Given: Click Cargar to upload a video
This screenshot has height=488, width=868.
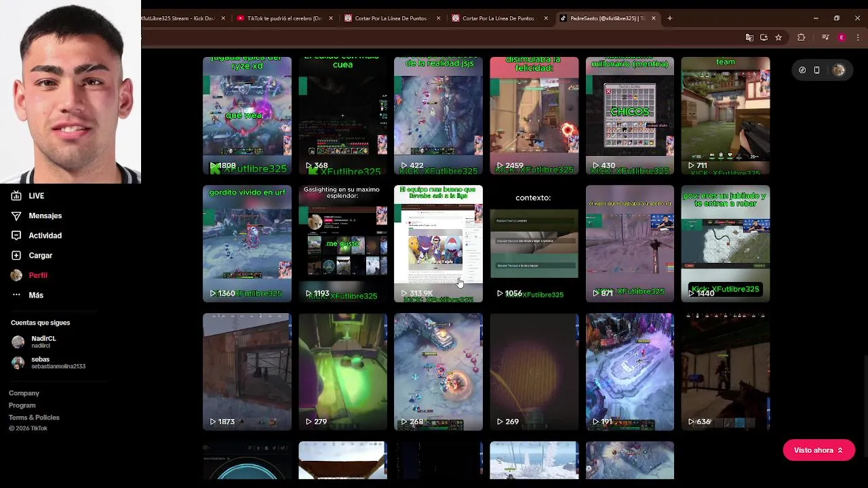Looking at the screenshot, I should point(31,256).
